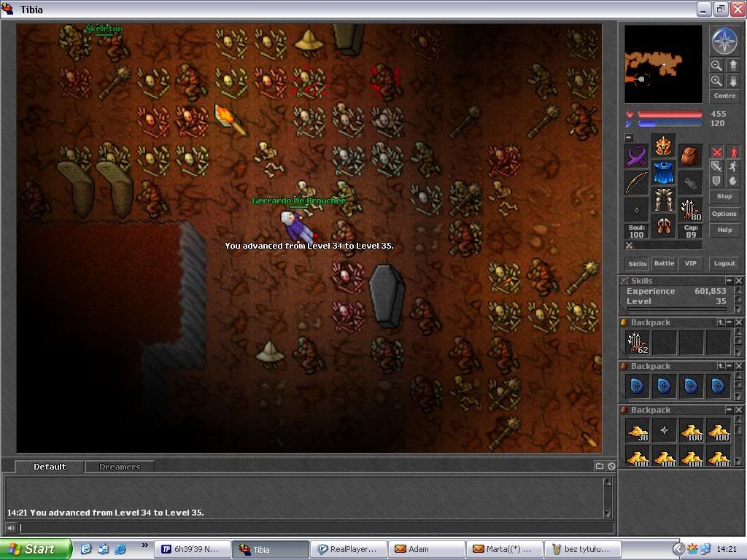Zoom out the minimap
This screenshot has width=747, height=560.
click(716, 66)
